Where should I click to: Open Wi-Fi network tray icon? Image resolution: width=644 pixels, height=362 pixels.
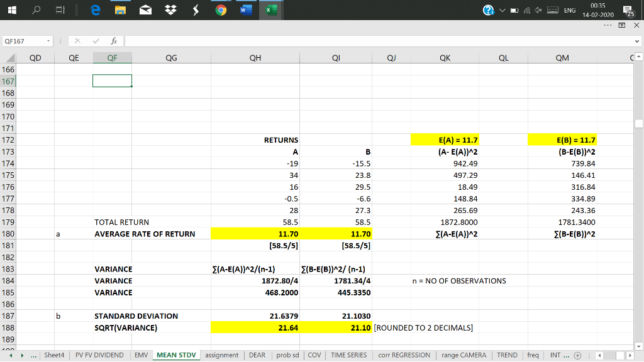coord(527,10)
